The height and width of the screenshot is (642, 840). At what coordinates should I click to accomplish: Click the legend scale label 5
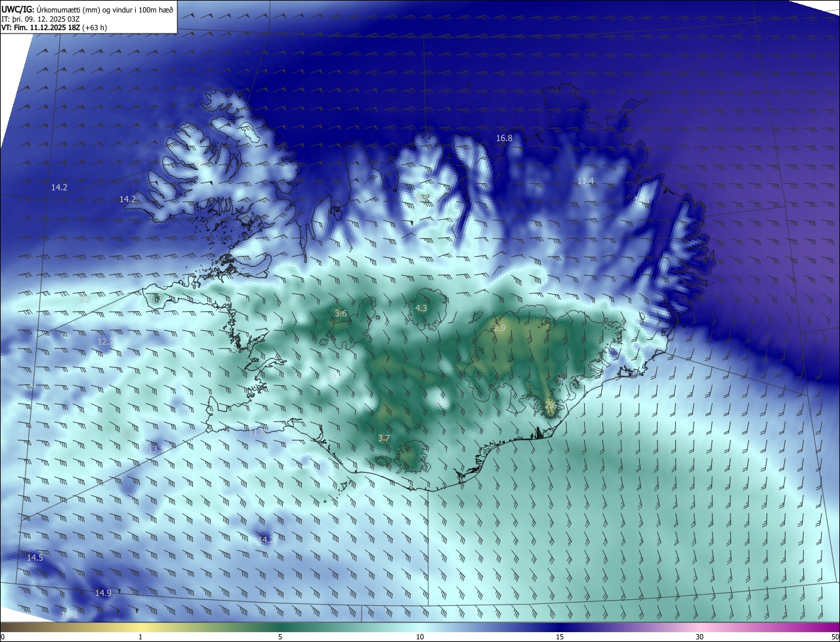pyautogui.click(x=280, y=637)
